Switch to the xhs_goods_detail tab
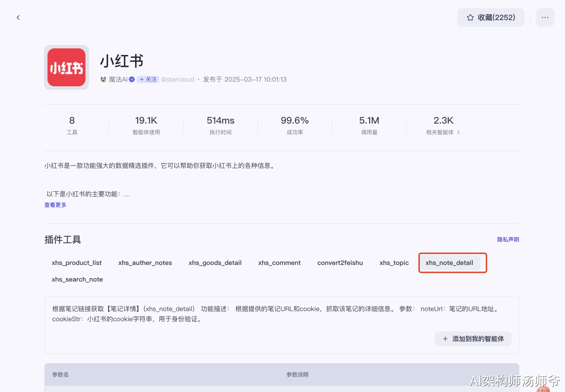Image resolution: width=565 pixels, height=392 pixels. [x=215, y=263]
